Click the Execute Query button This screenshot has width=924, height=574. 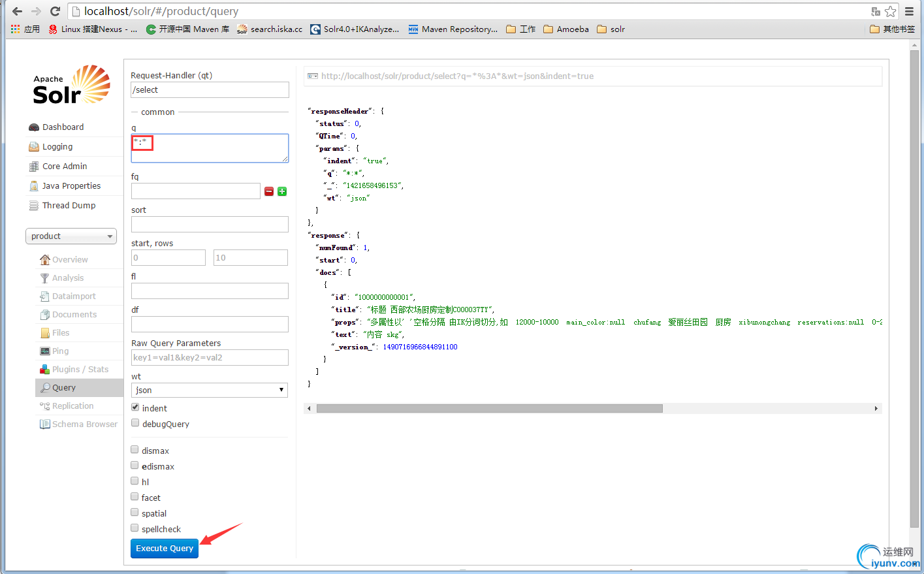point(165,549)
